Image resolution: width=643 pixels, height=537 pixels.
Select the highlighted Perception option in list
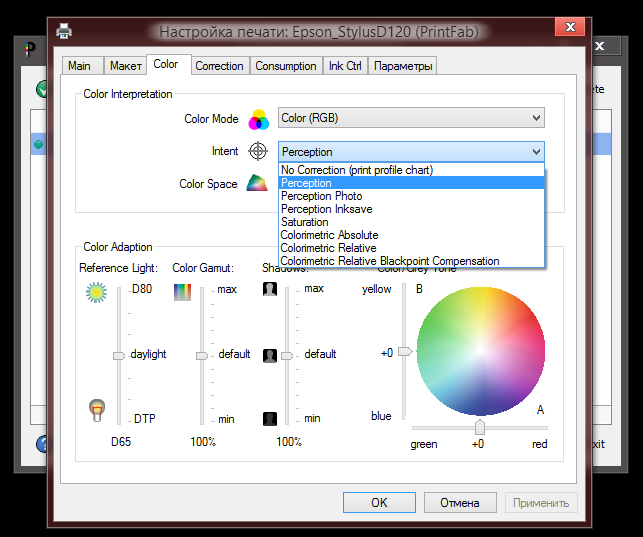coord(411,183)
